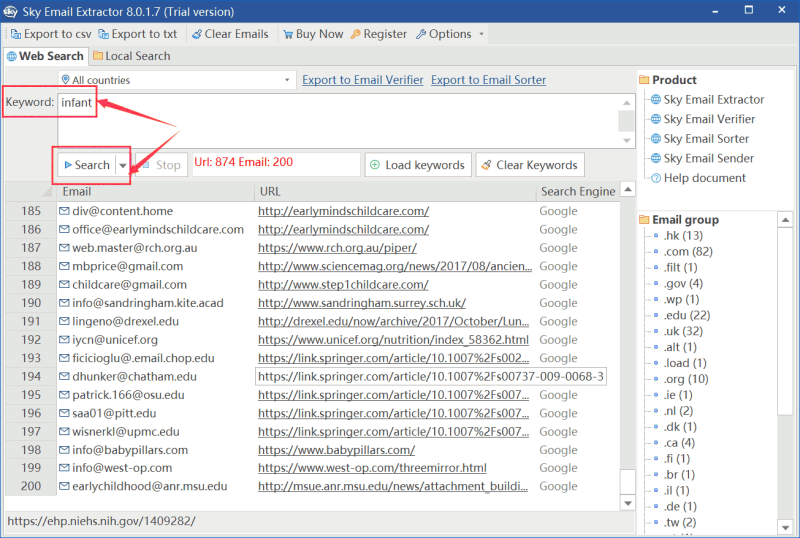Click the Load keywords button
The image size is (800, 538).
tap(417, 165)
